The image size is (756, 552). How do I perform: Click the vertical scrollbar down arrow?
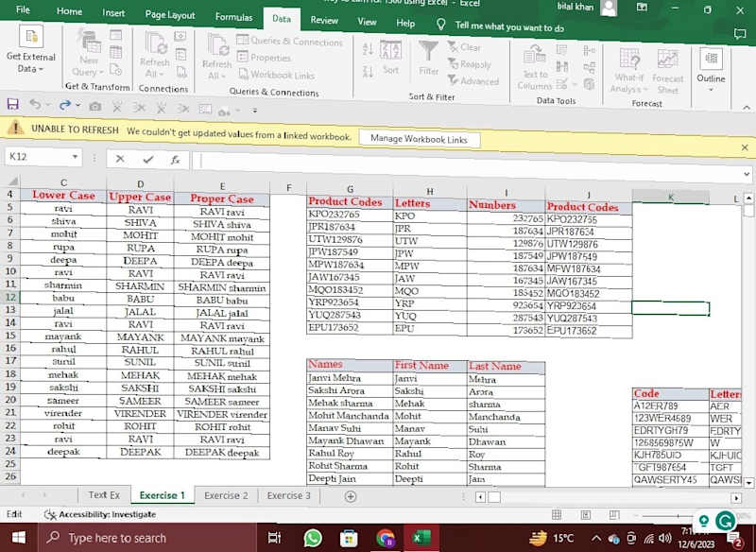click(x=748, y=482)
